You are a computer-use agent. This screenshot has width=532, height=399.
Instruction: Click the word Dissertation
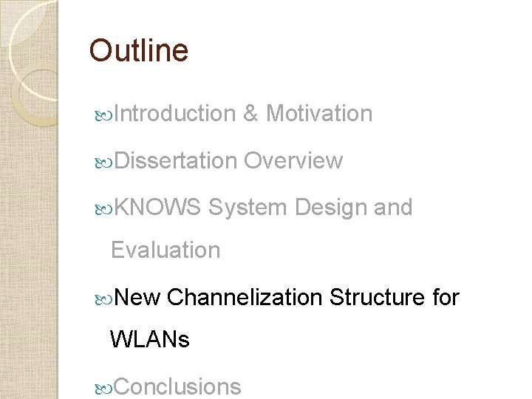[176, 161]
